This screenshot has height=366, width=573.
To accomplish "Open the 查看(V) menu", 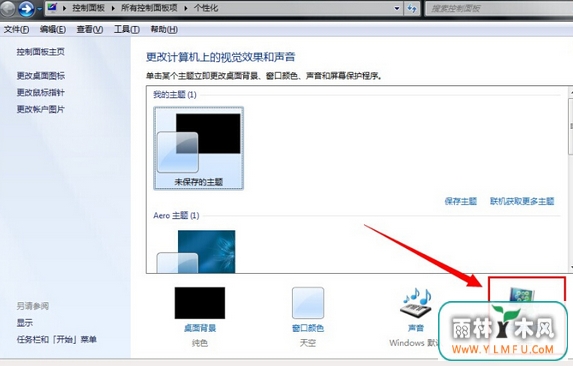I will click(90, 30).
